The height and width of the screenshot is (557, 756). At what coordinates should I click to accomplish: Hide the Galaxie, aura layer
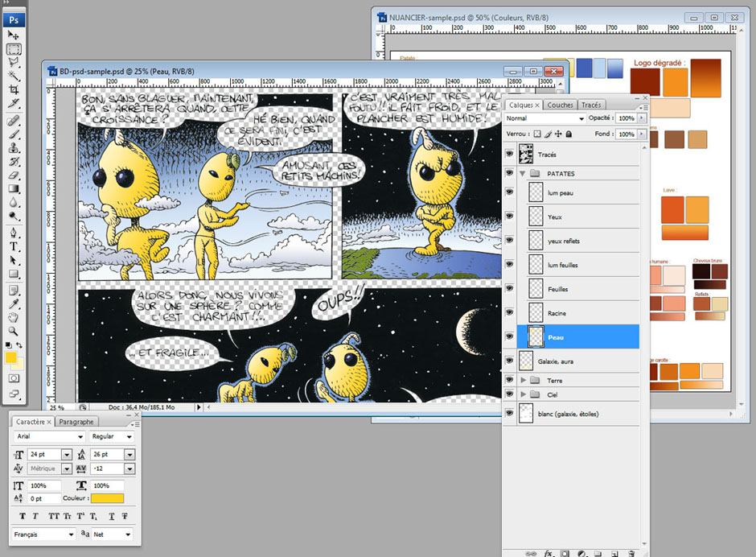[x=509, y=361]
